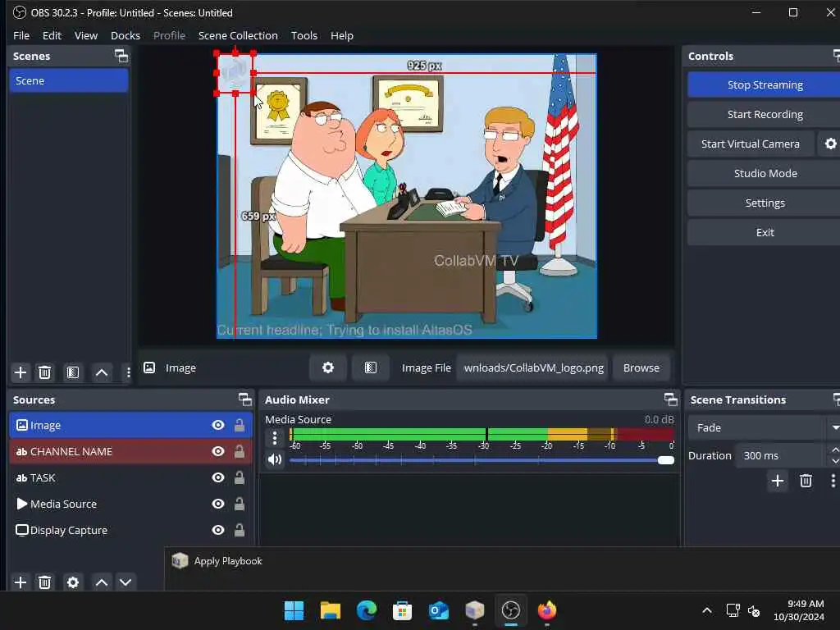Open Outlook from taskbar
Viewport: 840px width, 630px height.
pos(439,610)
